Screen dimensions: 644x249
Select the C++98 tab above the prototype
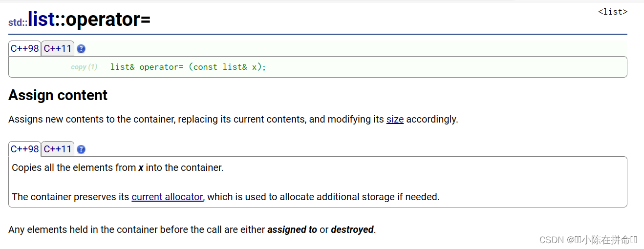click(x=25, y=48)
